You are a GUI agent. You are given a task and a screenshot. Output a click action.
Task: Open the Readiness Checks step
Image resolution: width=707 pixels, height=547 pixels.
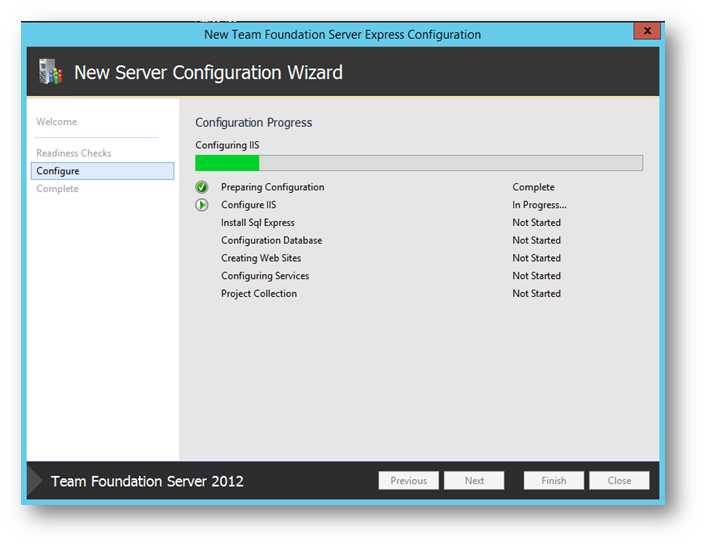[73, 153]
